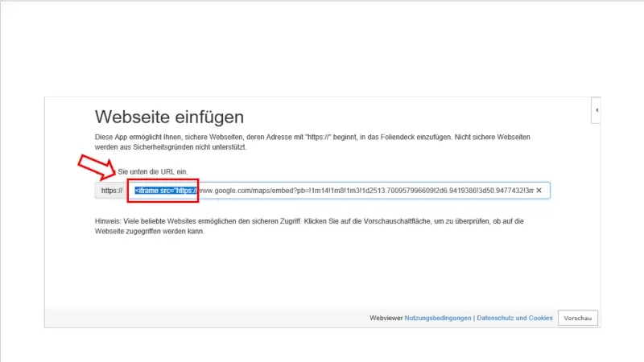This screenshot has width=644, height=362.
Task: Click the Vorschau button
Action: tap(578, 319)
